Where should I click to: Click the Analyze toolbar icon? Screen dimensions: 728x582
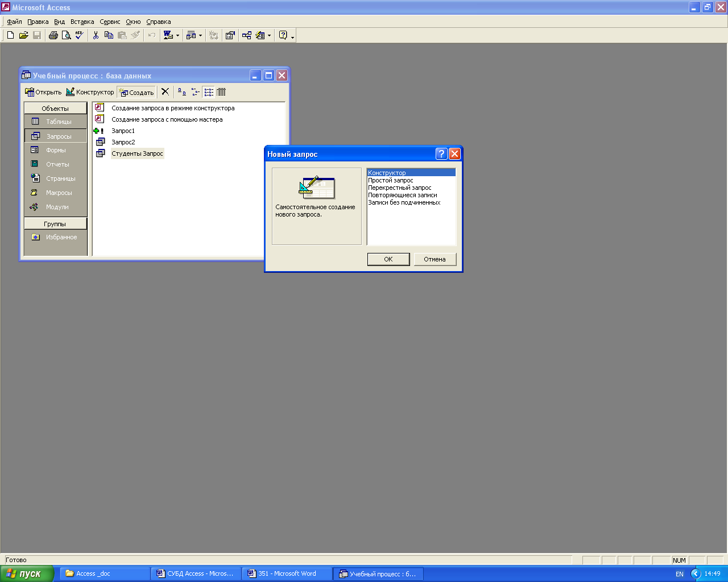(191, 35)
